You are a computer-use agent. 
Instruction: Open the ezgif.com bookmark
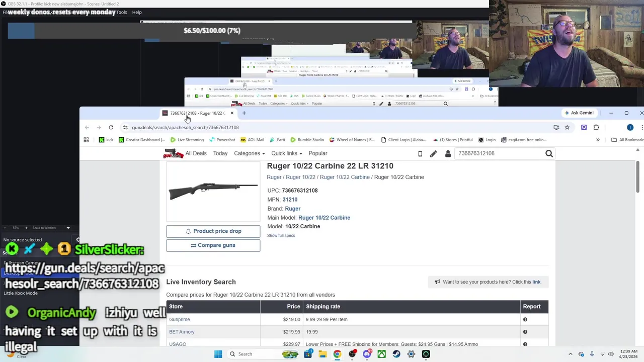click(524, 140)
